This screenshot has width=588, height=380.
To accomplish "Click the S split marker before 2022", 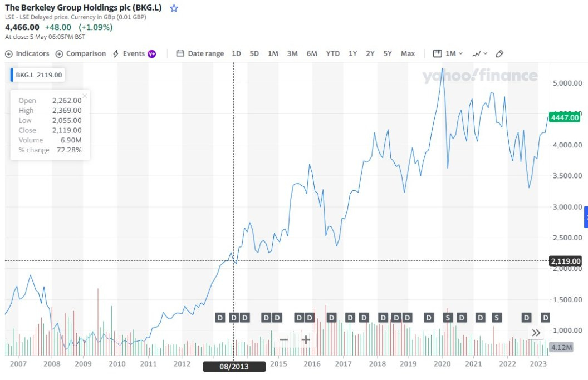I will pos(497,318).
